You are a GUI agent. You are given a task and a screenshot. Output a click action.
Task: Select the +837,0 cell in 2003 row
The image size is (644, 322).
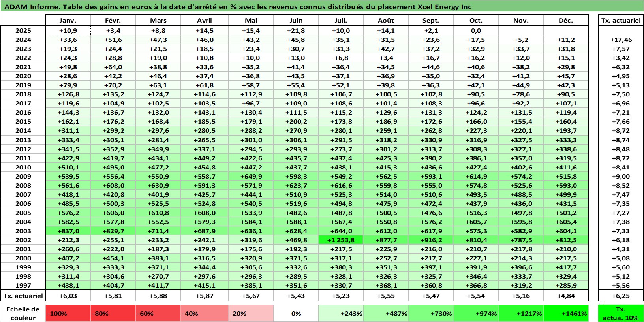[68, 231]
